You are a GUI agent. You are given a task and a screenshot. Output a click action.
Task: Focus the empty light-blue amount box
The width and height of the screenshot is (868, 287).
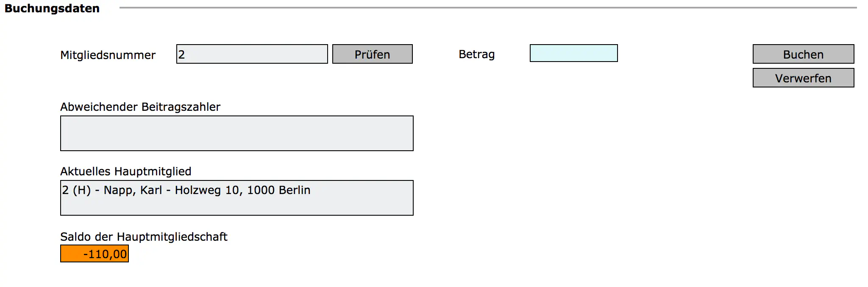[x=573, y=53]
